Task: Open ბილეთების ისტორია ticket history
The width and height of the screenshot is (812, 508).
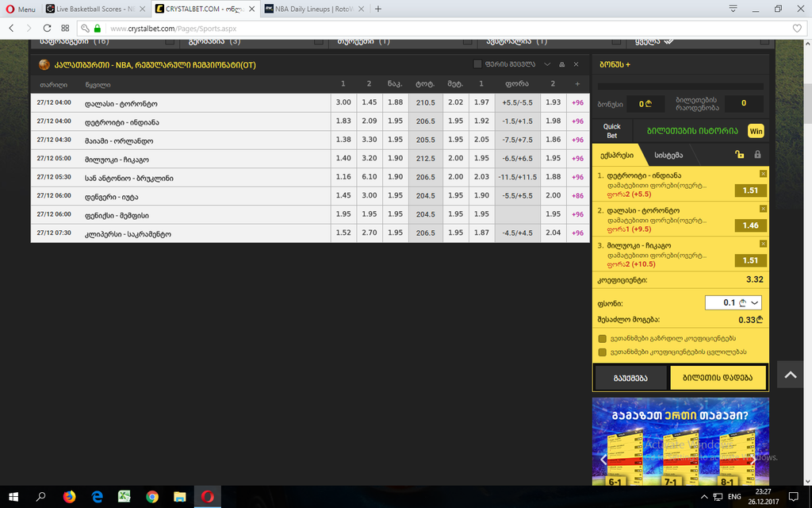Action: (692, 131)
